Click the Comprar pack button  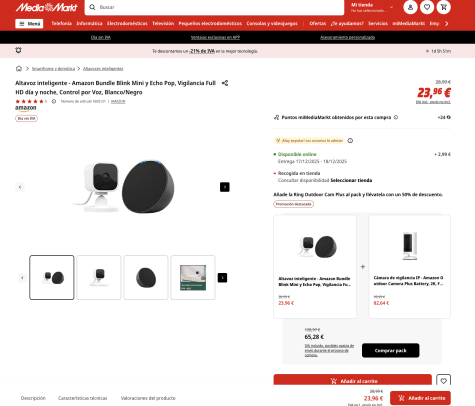391,350
